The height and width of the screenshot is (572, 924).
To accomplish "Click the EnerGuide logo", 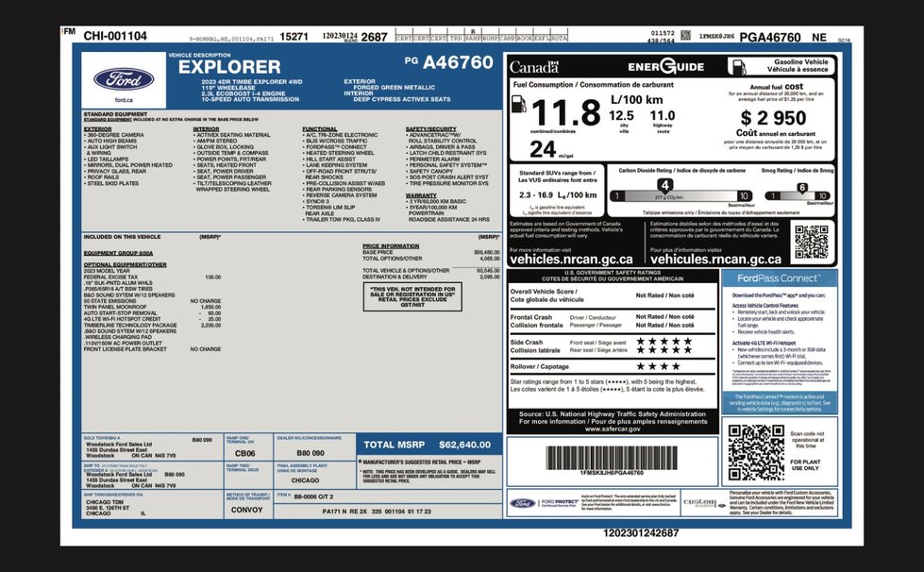I will pyautogui.click(x=666, y=66).
